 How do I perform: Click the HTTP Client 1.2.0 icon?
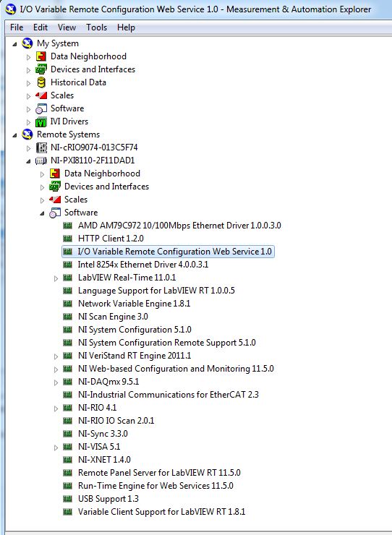[68, 239]
